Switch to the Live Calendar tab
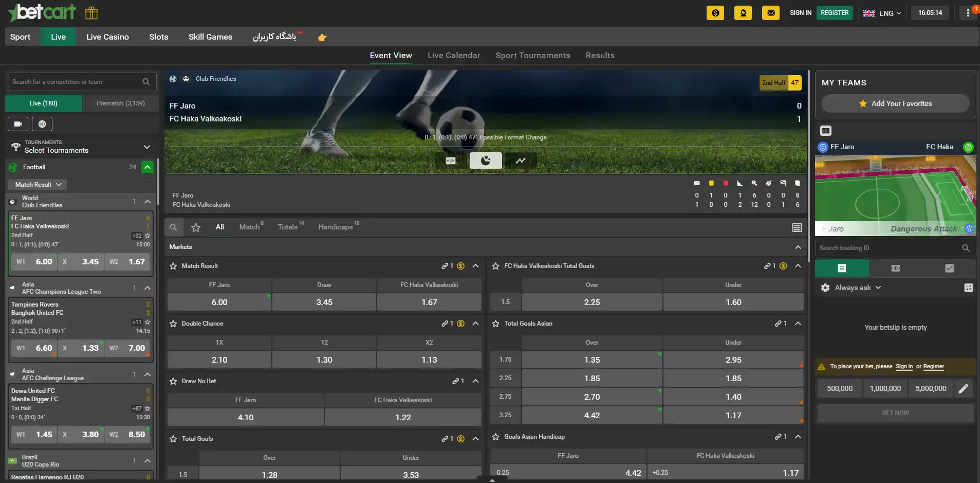The width and height of the screenshot is (980, 483). tap(454, 56)
